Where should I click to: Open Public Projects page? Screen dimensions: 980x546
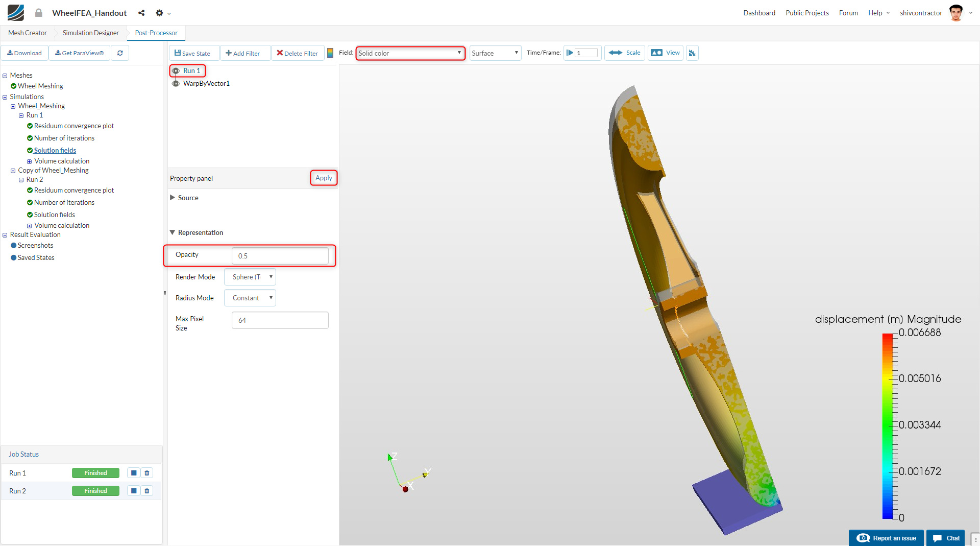click(x=807, y=13)
